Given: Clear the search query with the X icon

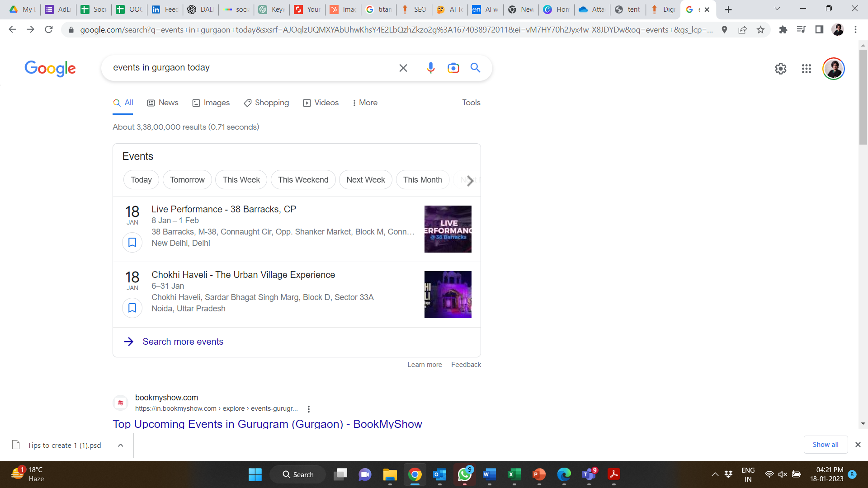Looking at the screenshot, I should (403, 68).
